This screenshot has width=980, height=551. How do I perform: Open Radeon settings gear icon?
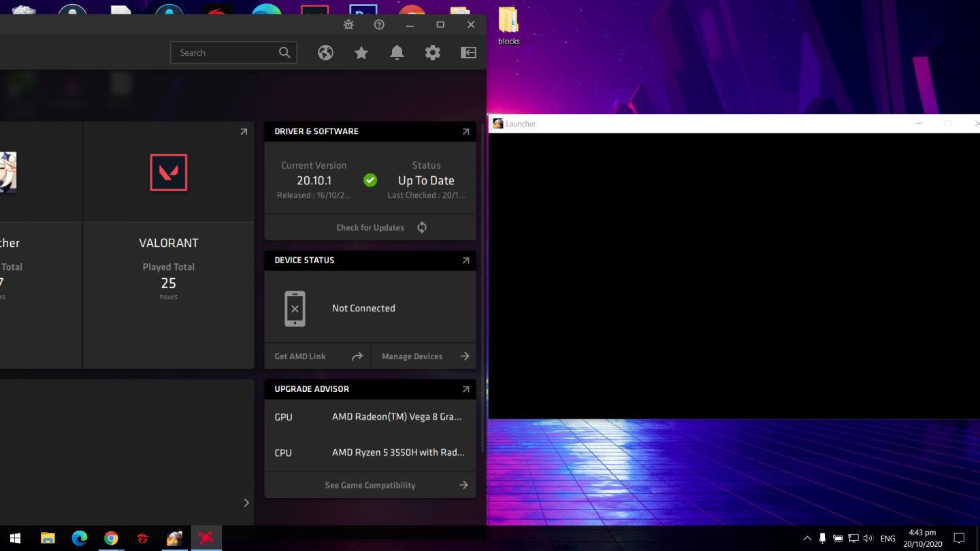click(433, 52)
